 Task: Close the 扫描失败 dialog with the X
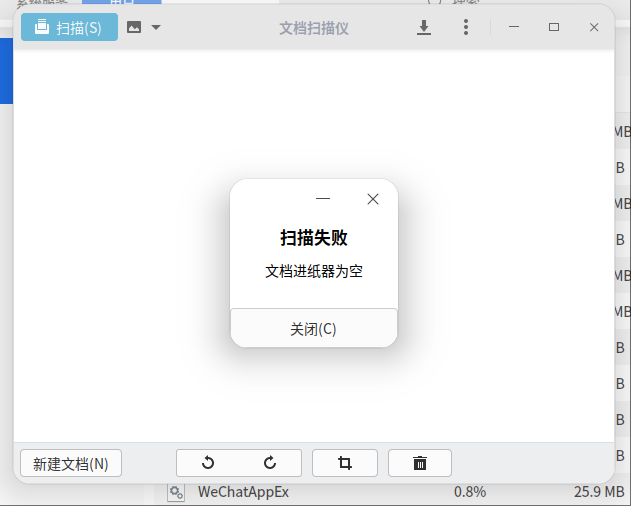click(x=373, y=199)
